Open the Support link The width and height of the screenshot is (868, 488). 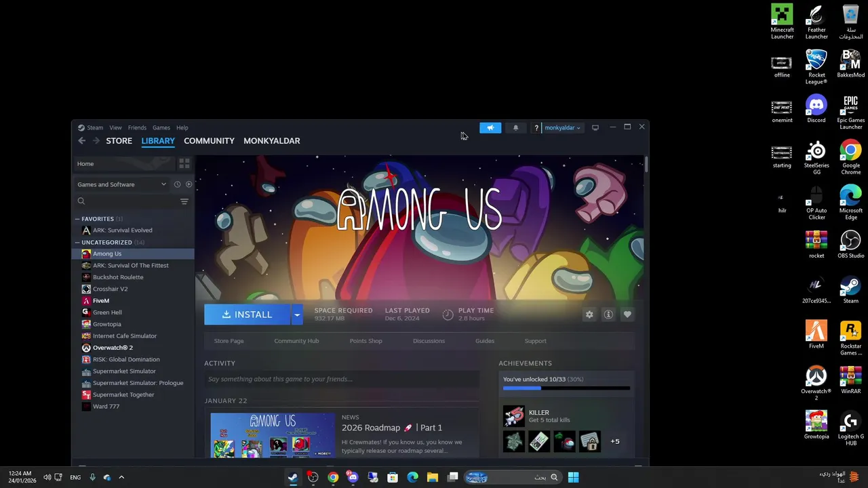click(535, 341)
